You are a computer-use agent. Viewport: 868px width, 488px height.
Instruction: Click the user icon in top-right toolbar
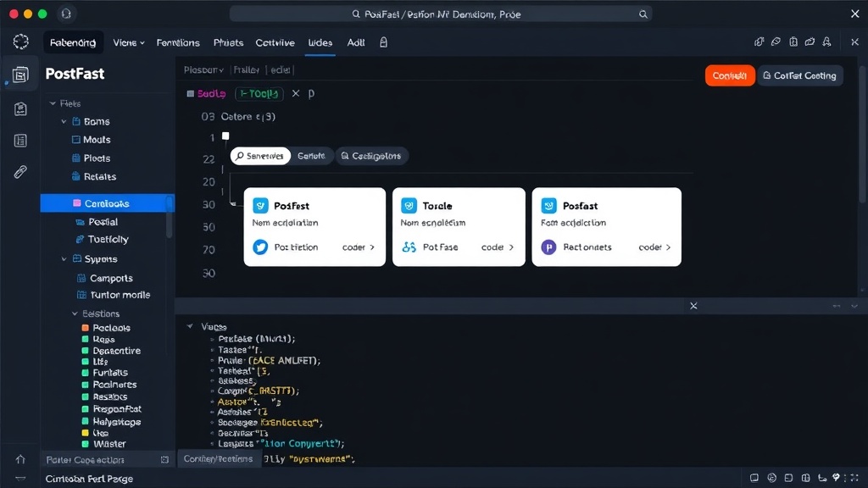(826, 42)
